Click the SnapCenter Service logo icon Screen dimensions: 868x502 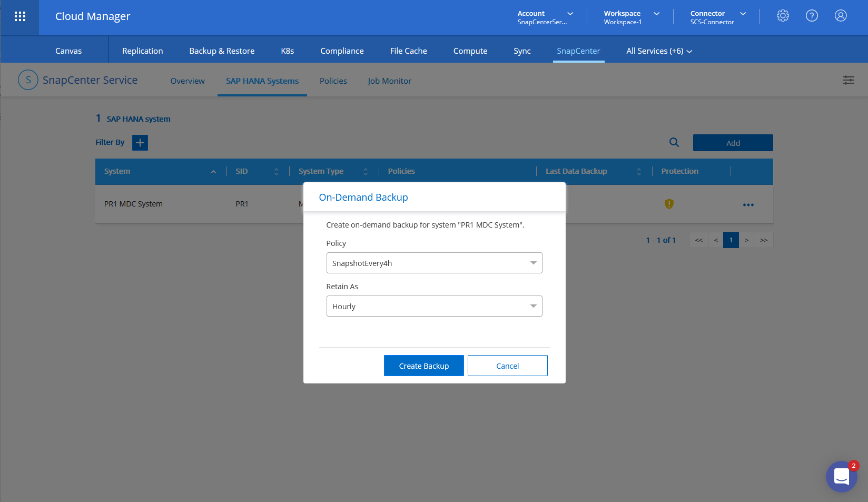pos(28,80)
